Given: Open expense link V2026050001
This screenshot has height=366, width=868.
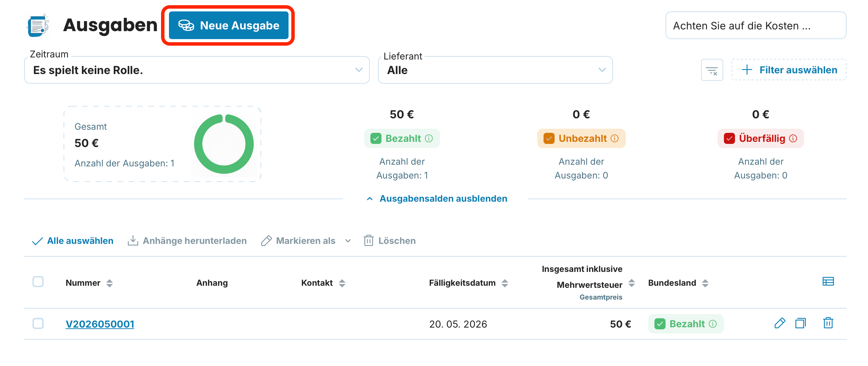Looking at the screenshot, I should [x=100, y=324].
